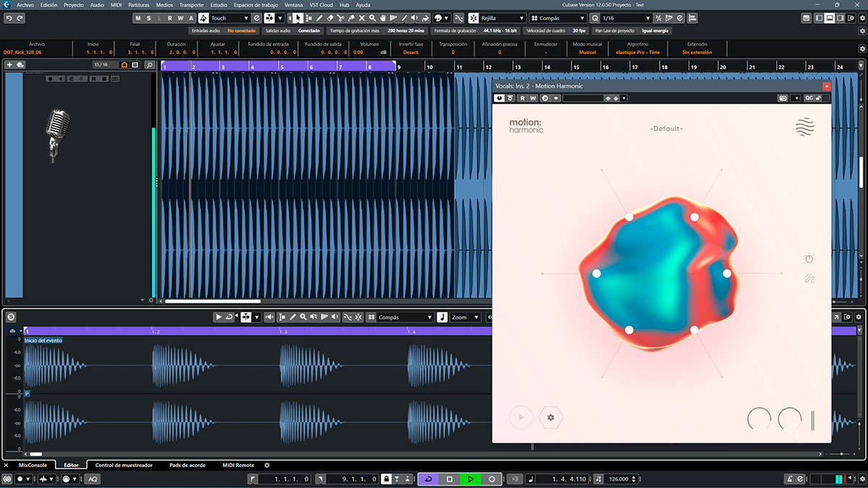Click the Undo arrow in the toolbar
This screenshot has width=868, height=488.
8,17
